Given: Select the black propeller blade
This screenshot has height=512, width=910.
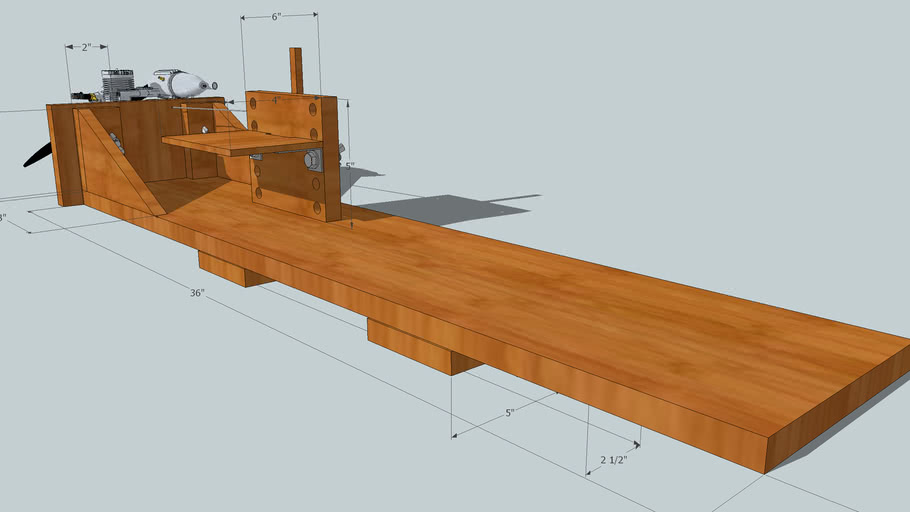Looking at the screenshot, I should click(38, 156).
